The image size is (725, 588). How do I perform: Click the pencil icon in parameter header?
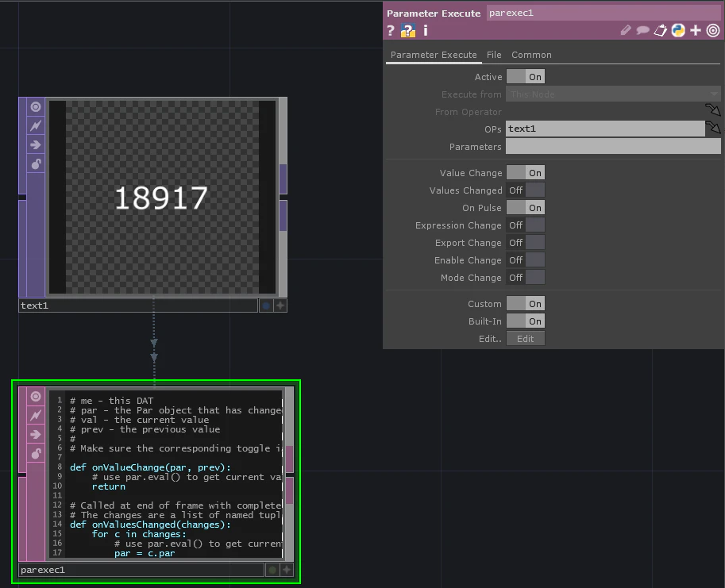pos(626,30)
